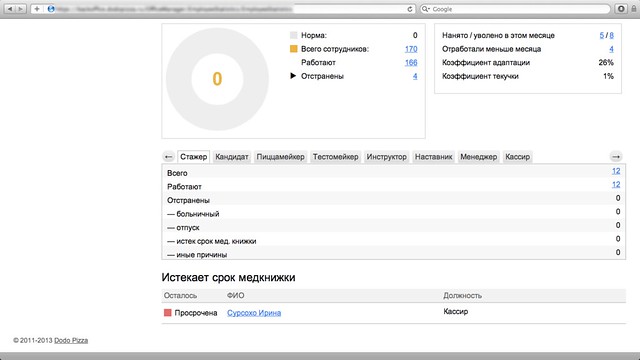Viewport: 640px width, 360px height.
Task: Switch to the Наставник tab
Action: click(x=433, y=157)
